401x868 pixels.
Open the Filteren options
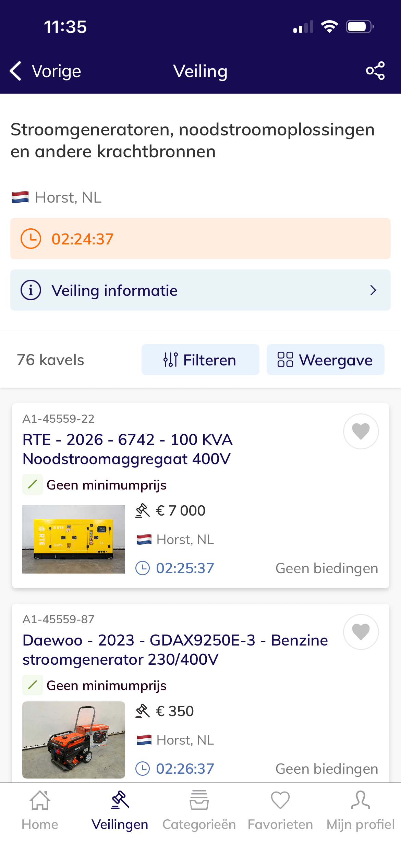200,360
